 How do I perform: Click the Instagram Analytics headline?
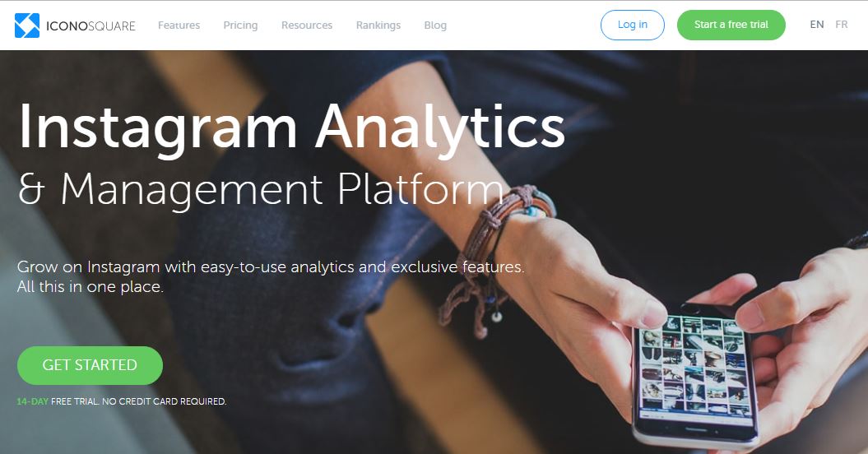tap(292, 128)
